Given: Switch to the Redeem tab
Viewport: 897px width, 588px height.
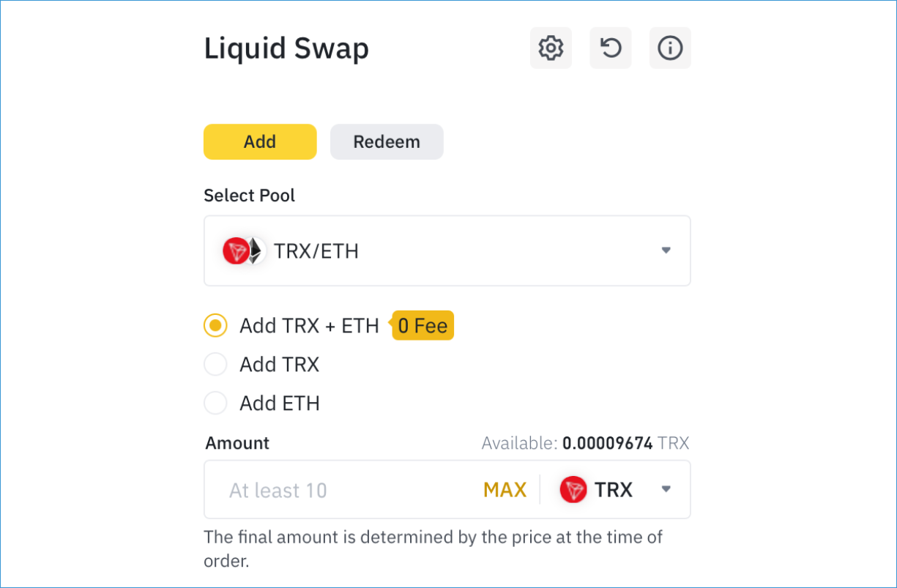Looking at the screenshot, I should point(387,142).
